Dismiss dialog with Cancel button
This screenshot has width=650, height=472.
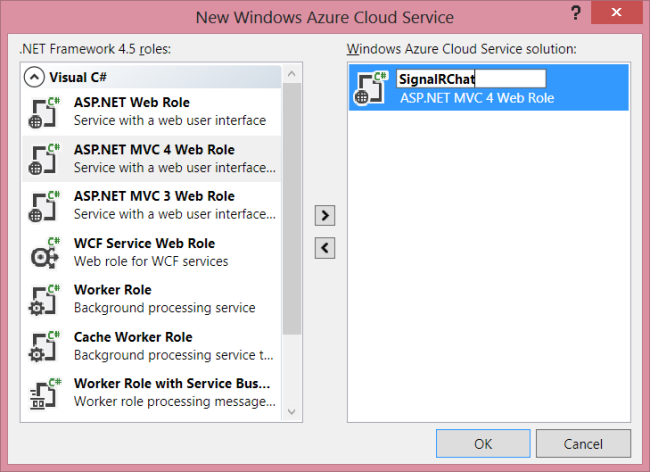point(583,444)
